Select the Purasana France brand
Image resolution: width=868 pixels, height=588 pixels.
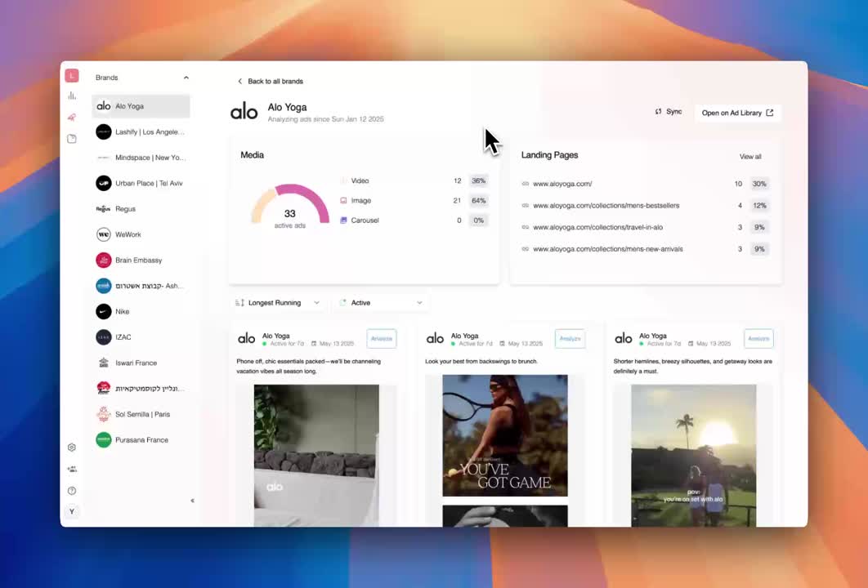pyautogui.click(x=141, y=439)
